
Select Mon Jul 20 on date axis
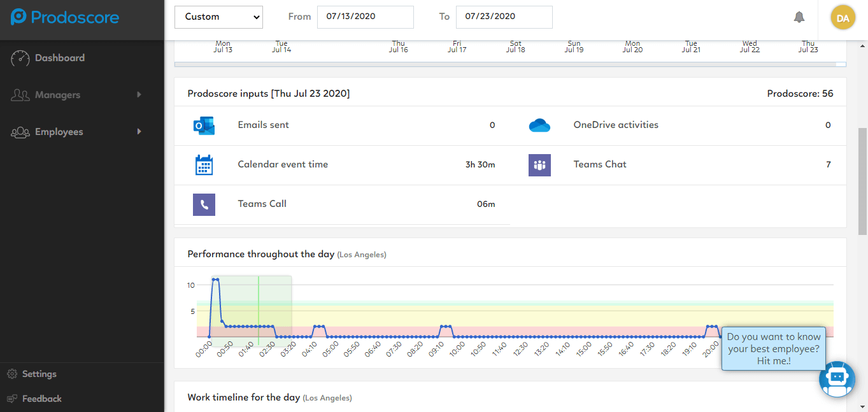tap(632, 46)
